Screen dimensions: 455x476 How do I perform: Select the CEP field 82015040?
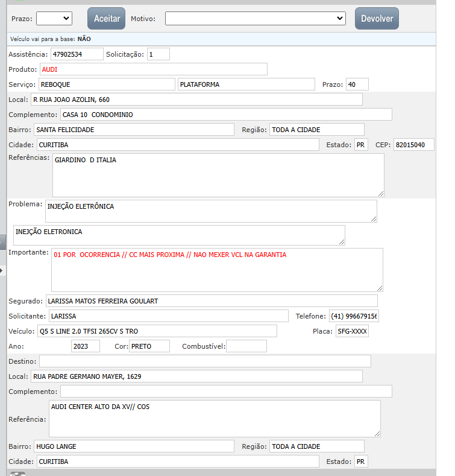[413, 145]
